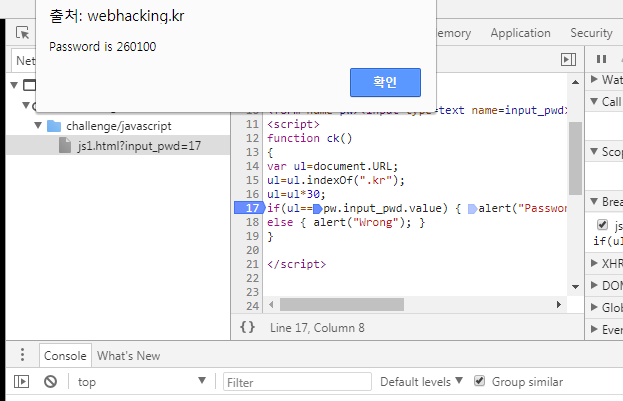Image resolution: width=623 pixels, height=401 pixels.
Task: Click 'ul=ul*30;' on line 16
Action: (x=296, y=194)
